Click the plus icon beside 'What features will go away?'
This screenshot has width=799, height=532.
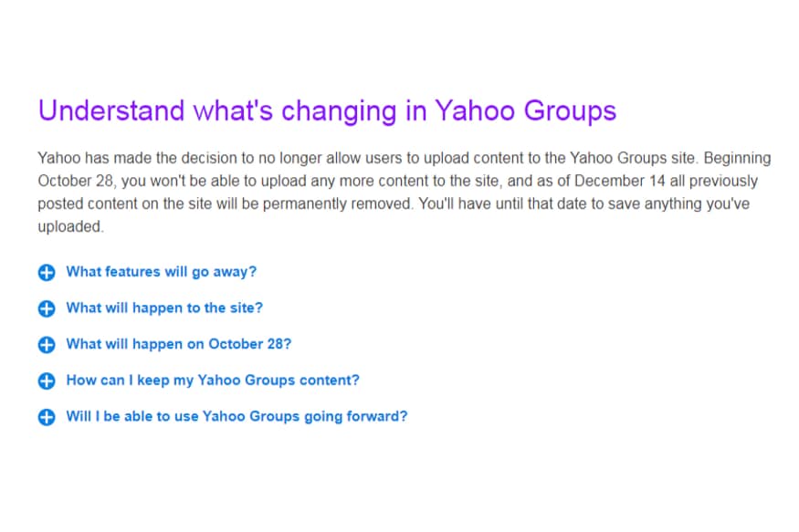pyautogui.click(x=47, y=272)
